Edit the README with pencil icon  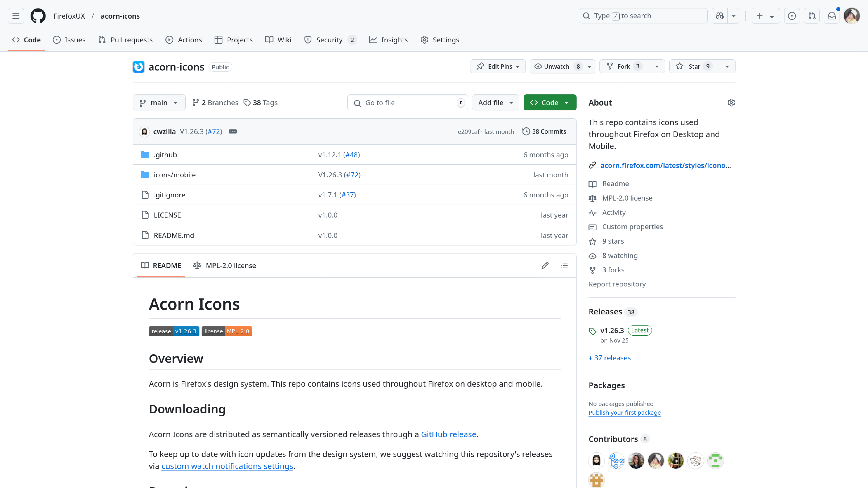point(545,266)
